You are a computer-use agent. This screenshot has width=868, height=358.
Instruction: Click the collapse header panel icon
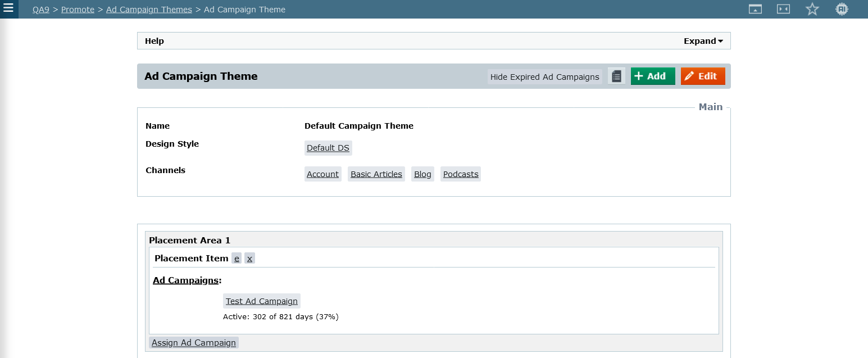pos(755,9)
